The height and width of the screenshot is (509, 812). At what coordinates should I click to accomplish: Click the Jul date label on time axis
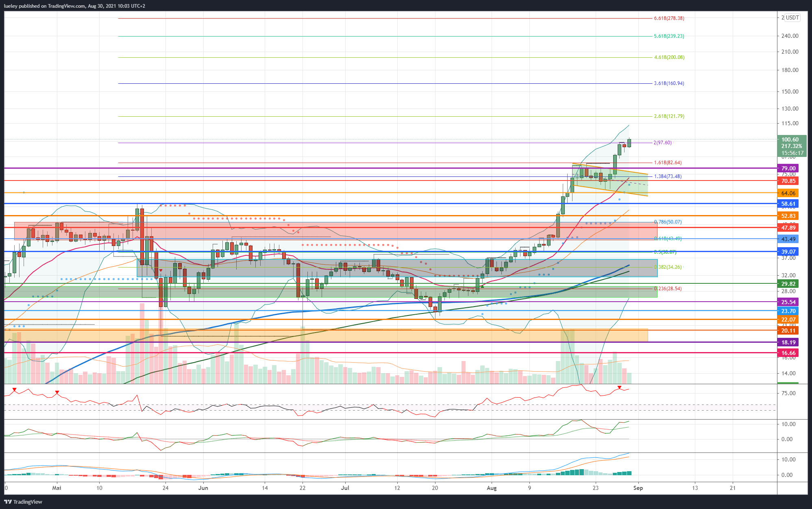click(x=345, y=488)
